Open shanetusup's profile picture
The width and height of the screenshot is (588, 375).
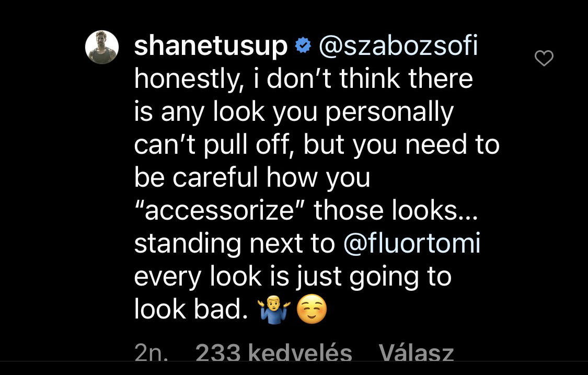[x=102, y=47]
